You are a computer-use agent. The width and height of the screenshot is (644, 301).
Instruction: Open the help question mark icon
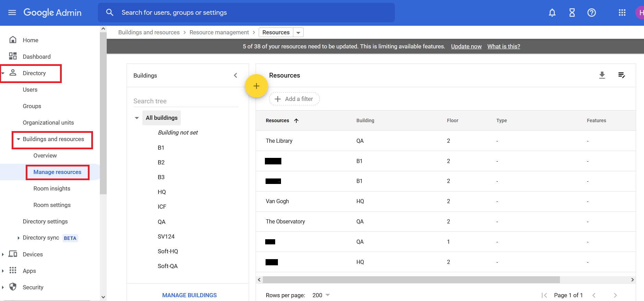pyautogui.click(x=592, y=13)
